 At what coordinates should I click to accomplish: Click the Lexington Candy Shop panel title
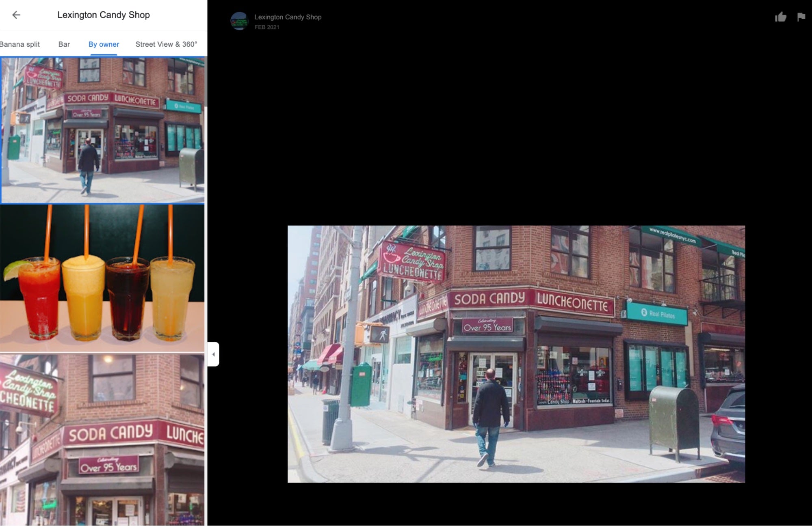(104, 15)
